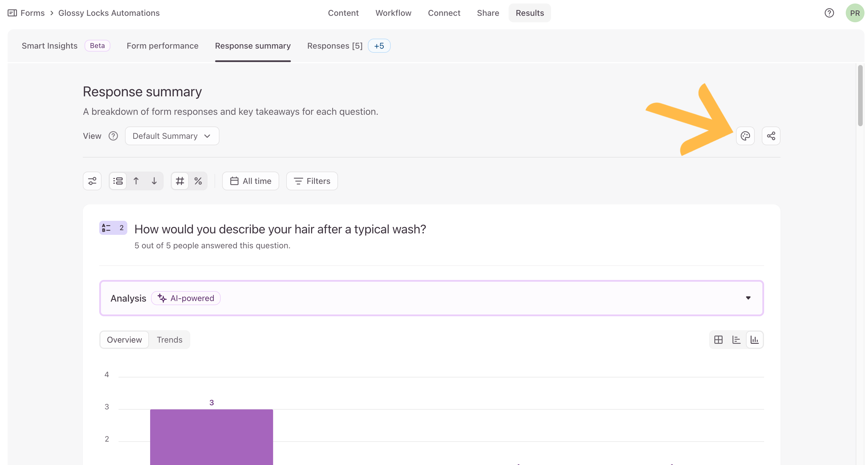Viewport: 868px width, 465px height.
Task: Open the Filters menu
Action: tap(312, 181)
